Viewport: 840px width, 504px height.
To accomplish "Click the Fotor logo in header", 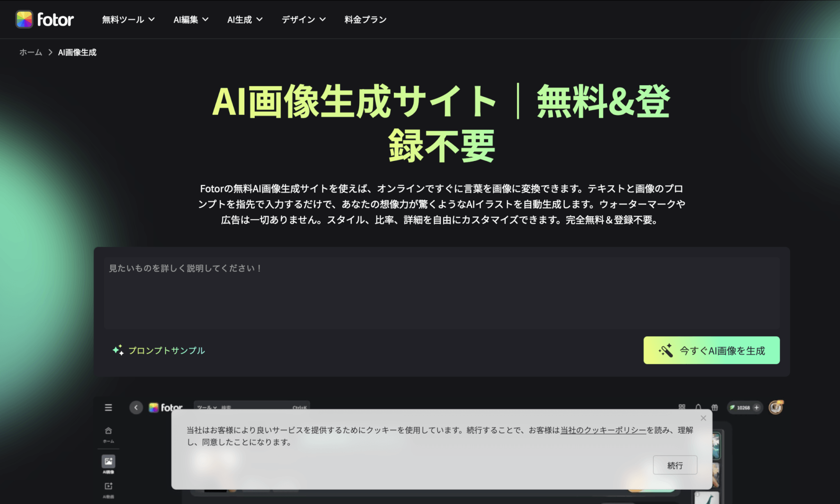I will [45, 19].
